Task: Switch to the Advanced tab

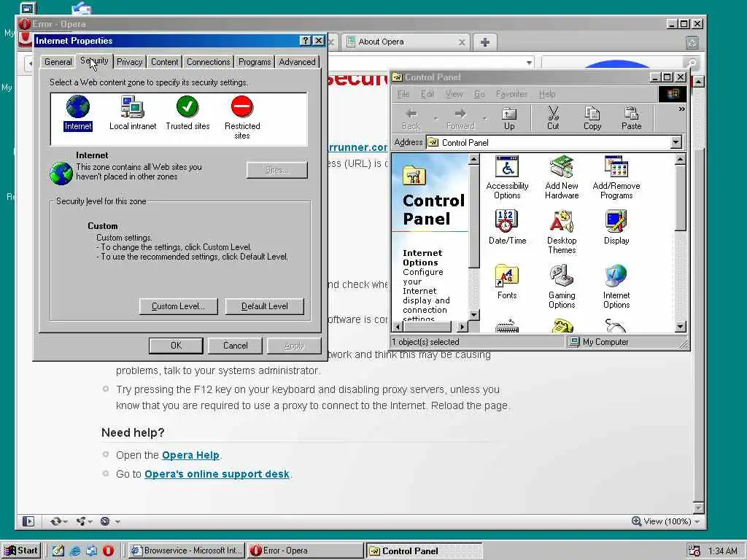Action: tap(297, 62)
